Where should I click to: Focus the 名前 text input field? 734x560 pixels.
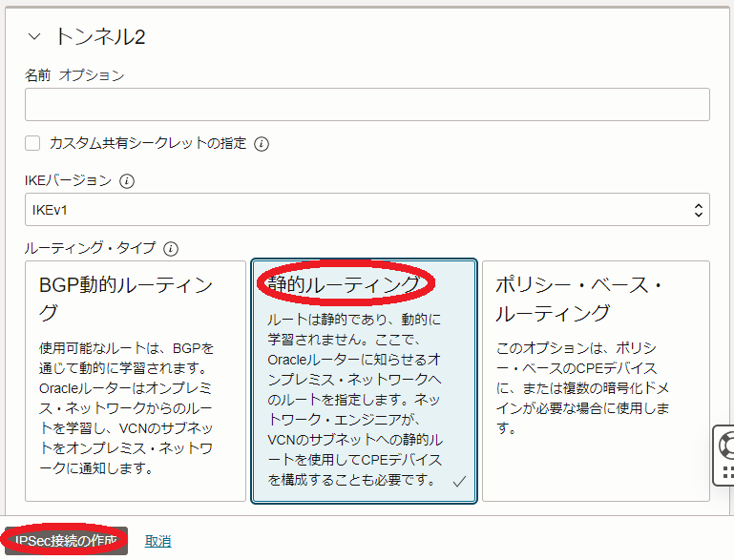tap(367, 105)
